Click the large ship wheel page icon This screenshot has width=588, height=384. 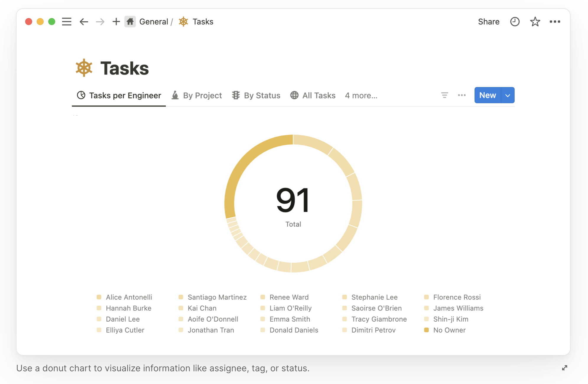coord(84,68)
